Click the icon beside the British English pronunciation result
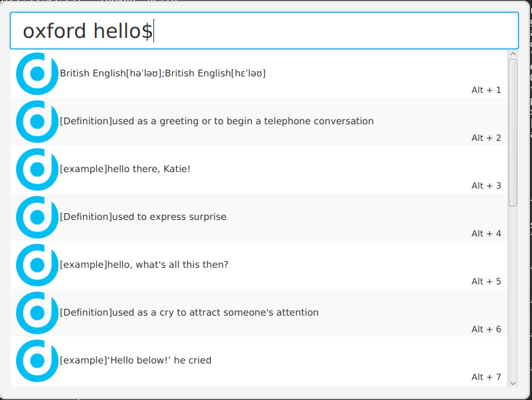Viewport: 532px width, 400px height. (37, 74)
